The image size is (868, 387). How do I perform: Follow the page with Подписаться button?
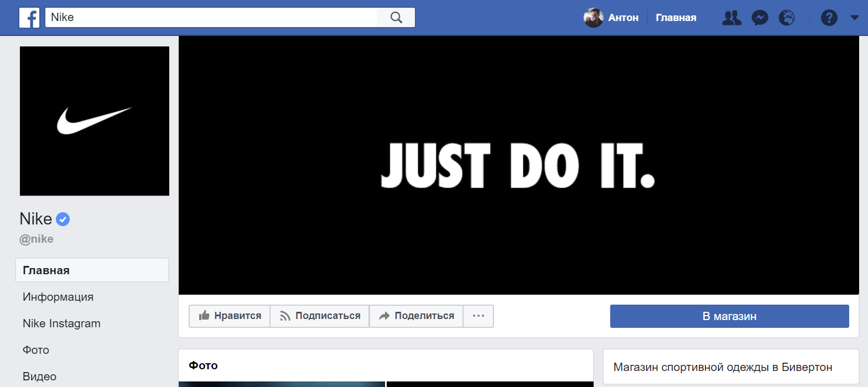(x=320, y=316)
